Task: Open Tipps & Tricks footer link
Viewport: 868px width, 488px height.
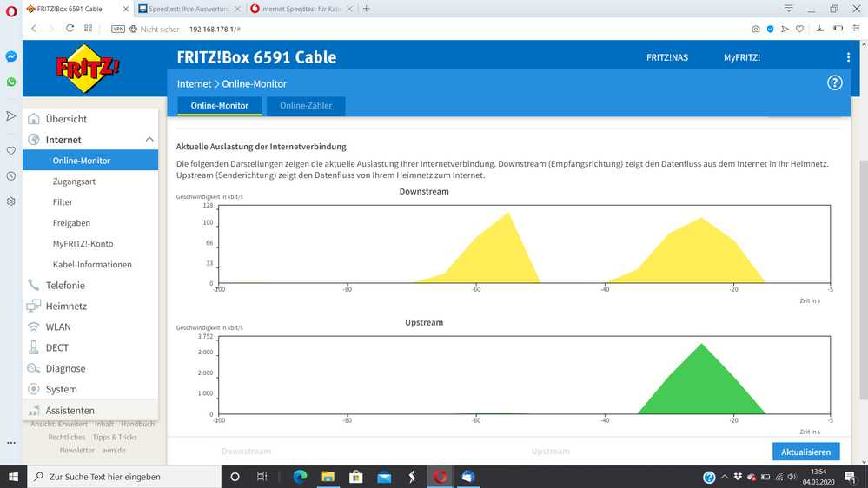Action: coord(115,437)
